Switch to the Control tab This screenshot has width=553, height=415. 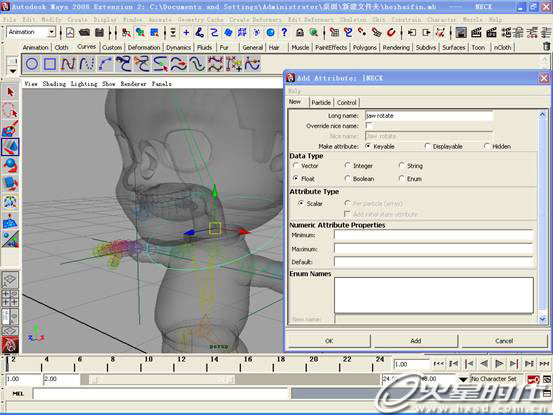[346, 102]
